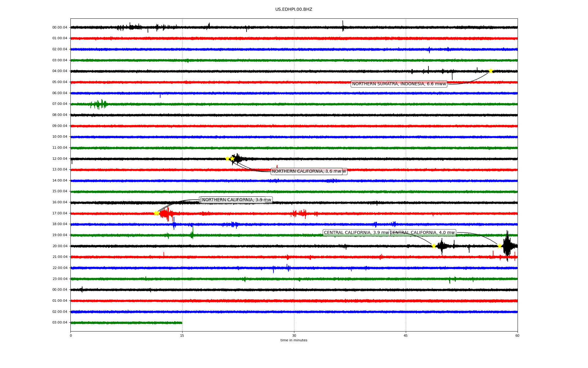
Task: Click the NORTHERN CALIFORNIA, 3.9 mw annotation
Action: (x=236, y=200)
